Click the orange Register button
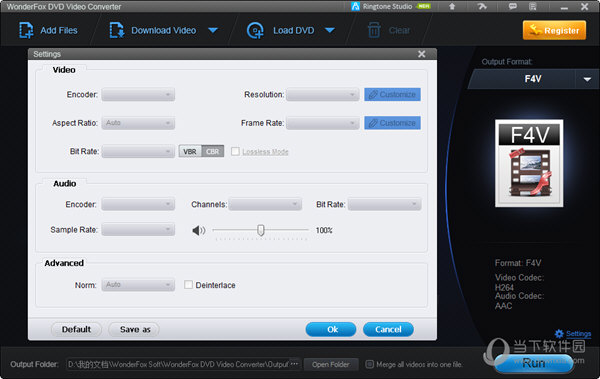This screenshot has width=600, height=379. 554,30
